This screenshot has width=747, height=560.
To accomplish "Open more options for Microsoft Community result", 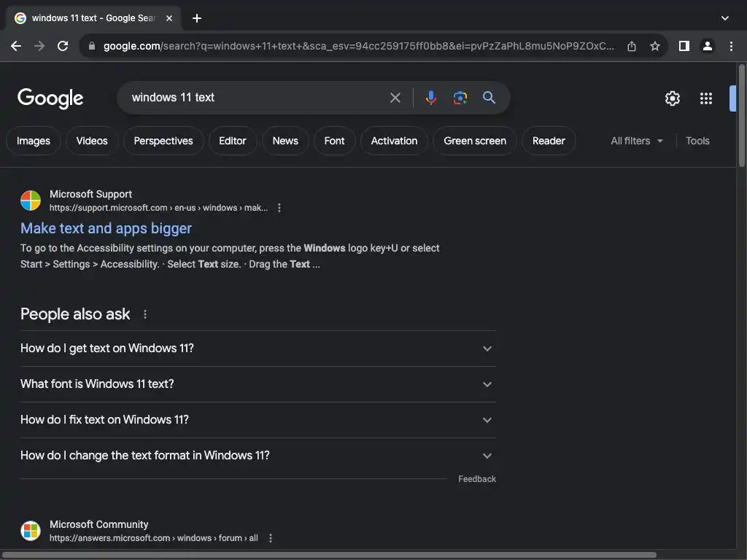I will 271,538.
